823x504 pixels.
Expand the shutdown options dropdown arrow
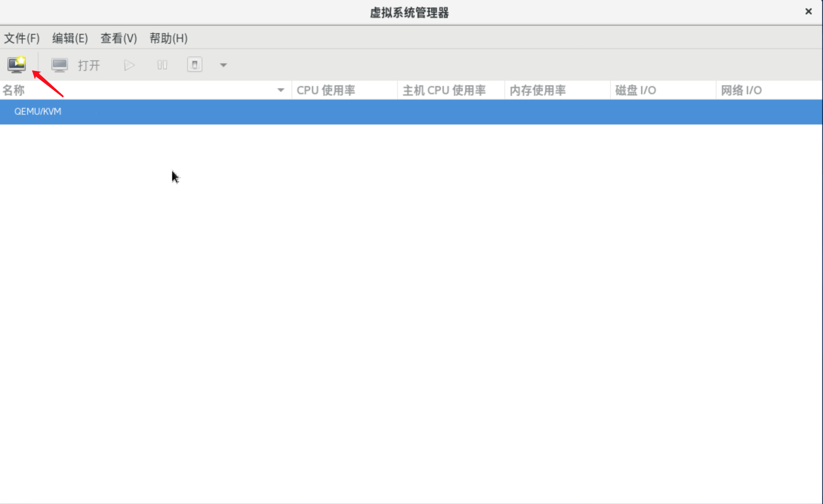point(223,65)
